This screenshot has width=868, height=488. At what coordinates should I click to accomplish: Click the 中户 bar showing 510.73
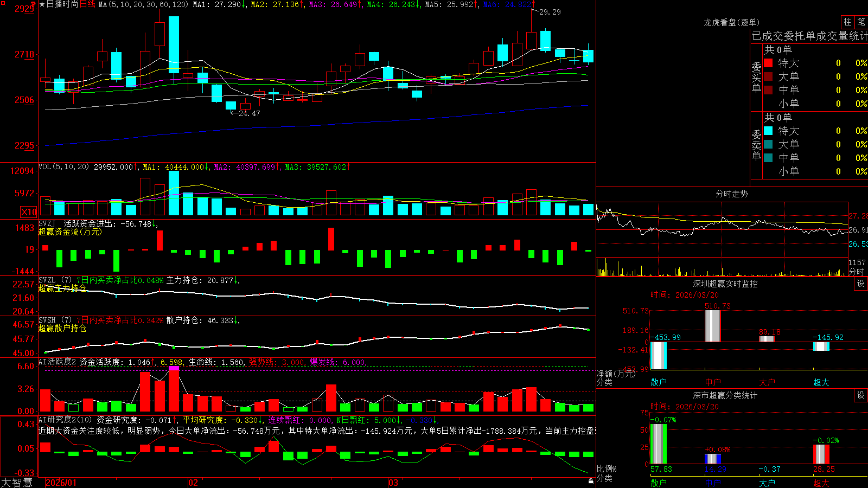(x=712, y=325)
